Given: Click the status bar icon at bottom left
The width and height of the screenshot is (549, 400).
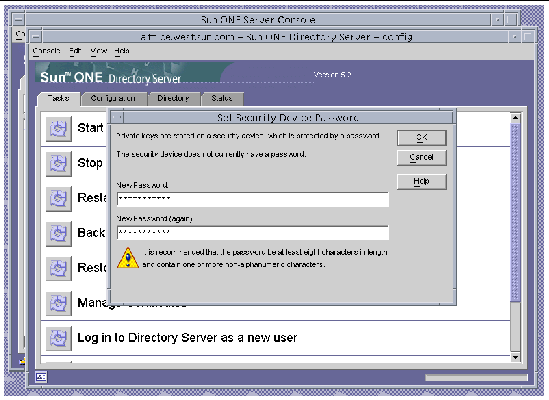Looking at the screenshot, I should tap(41, 377).
